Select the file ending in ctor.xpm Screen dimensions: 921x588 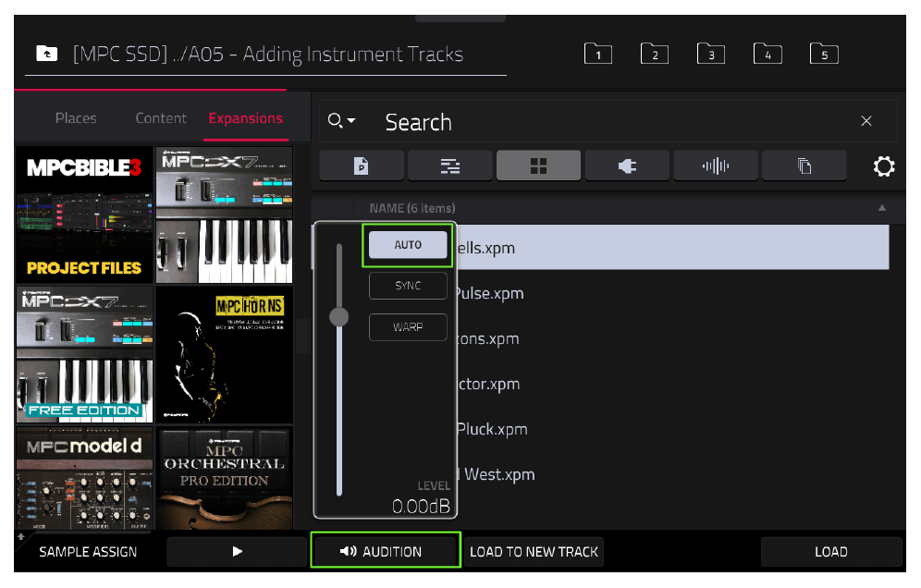click(673, 384)
